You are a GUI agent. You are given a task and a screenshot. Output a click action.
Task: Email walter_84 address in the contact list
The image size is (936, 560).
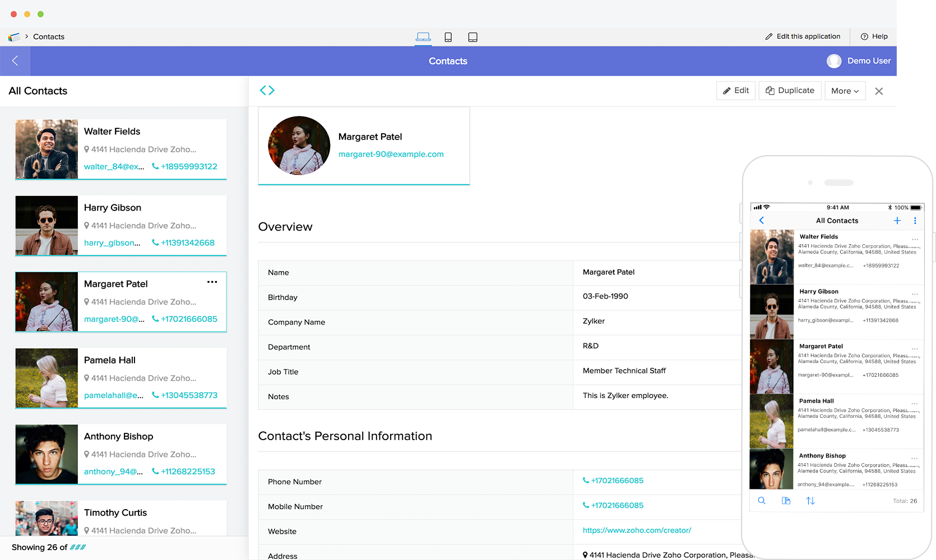click(x=114, y=166)
